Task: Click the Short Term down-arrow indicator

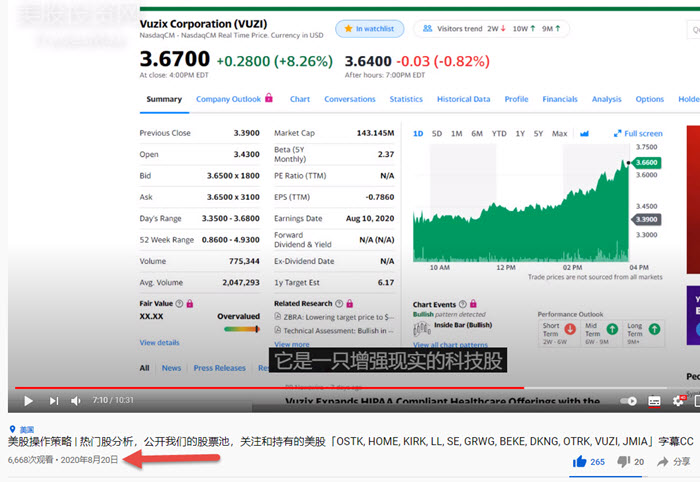Action: (570, 329)
